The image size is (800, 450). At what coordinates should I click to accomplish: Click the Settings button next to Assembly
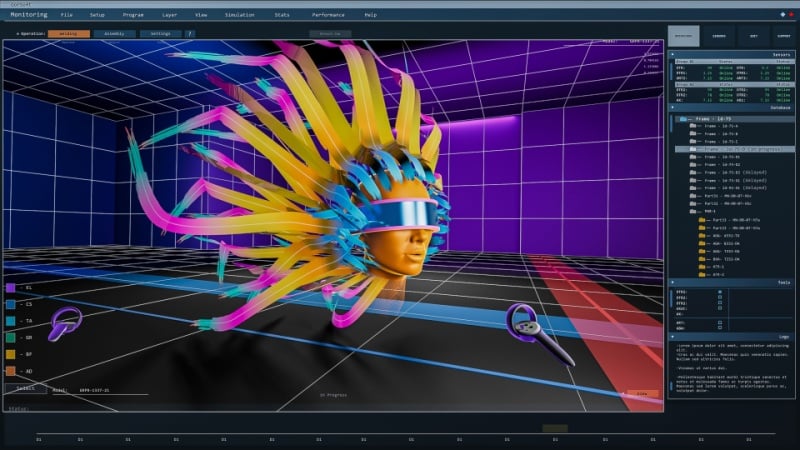(x=161, y=33)
